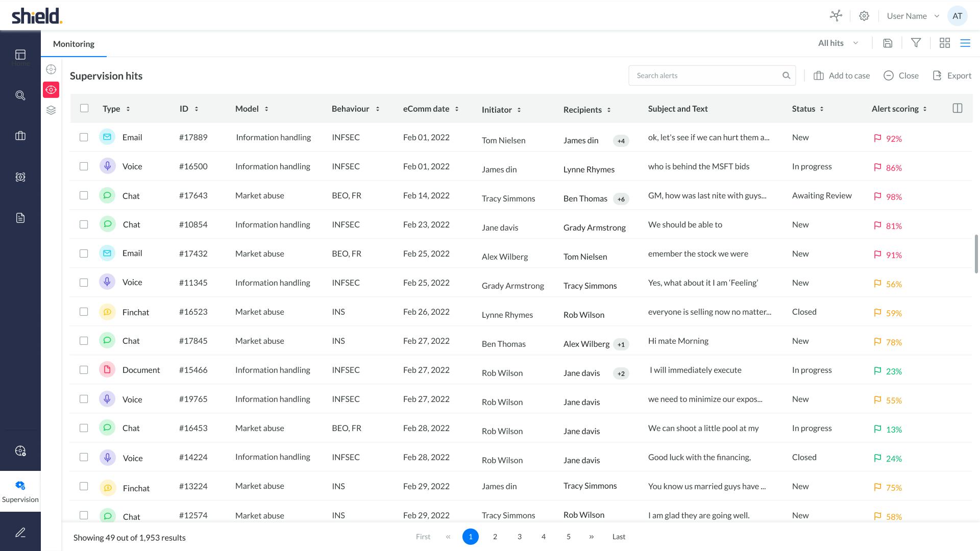This screenshot has width=980, height=551.
Task: Click the settings gear icon in header
Action: [864, 16]
